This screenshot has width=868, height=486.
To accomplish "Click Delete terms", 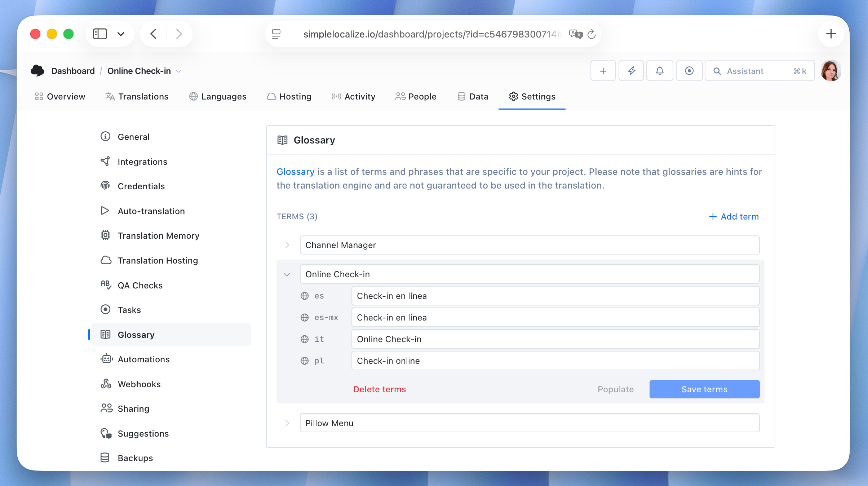I will coord(379,389).
